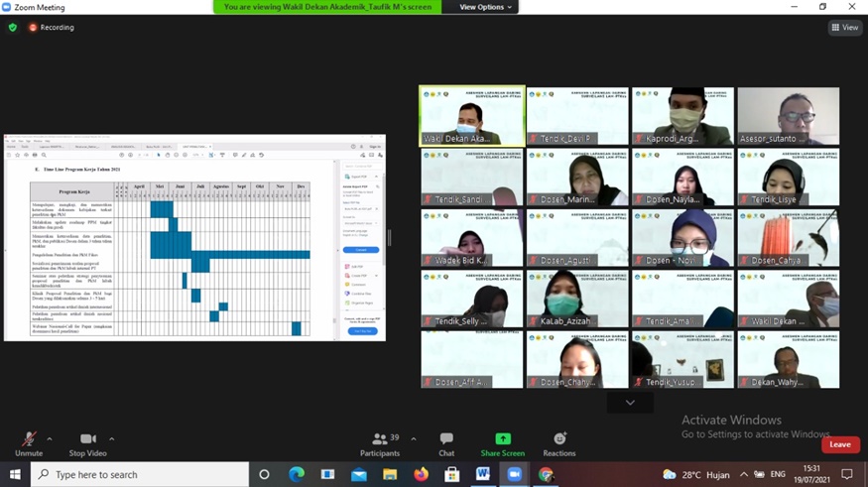
Task: Select Wakil Dekan Akademik video tile
Action: click(x=472, y=116)
